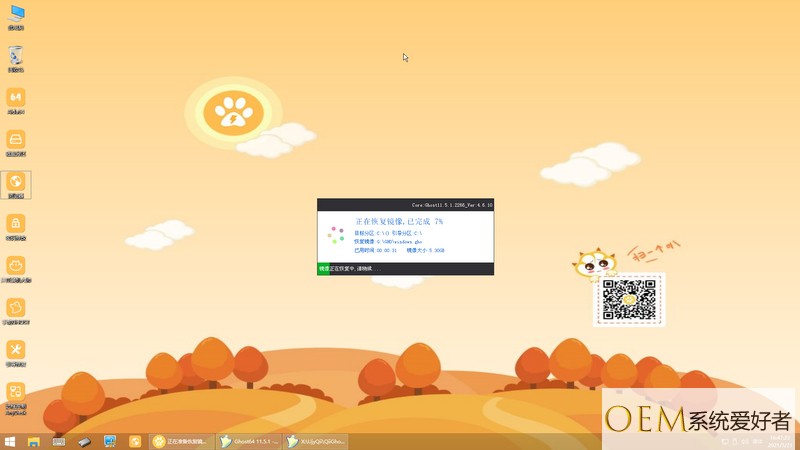Image resolution: width=800 pixels, height=450 pixels.
Task: Open the orange '64' desktop shortcut
Action: pyautogui.click(x=16, y=98)
